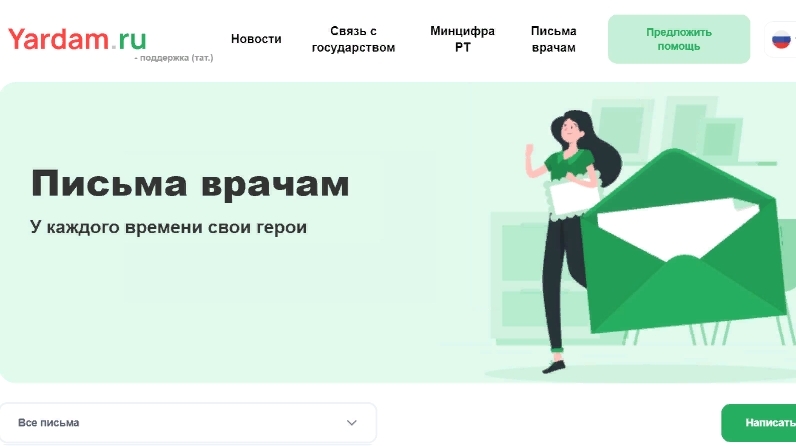796x446 pixels.
Task: Click the green Написать button
Action: point(759,423)
